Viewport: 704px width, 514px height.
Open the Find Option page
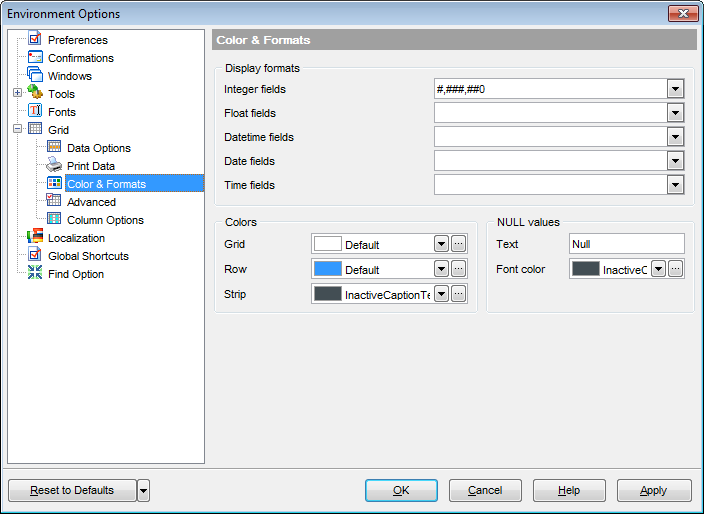point(76,274)
